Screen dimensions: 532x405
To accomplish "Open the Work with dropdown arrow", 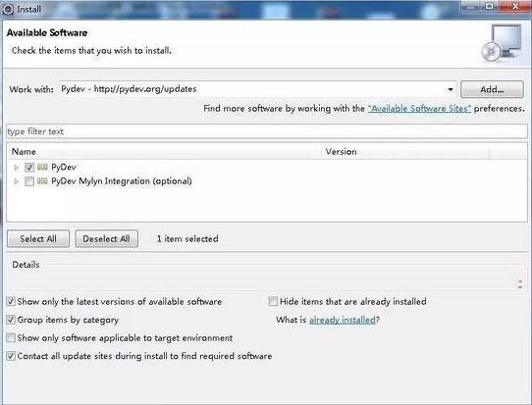I will [x=451, y=89].
